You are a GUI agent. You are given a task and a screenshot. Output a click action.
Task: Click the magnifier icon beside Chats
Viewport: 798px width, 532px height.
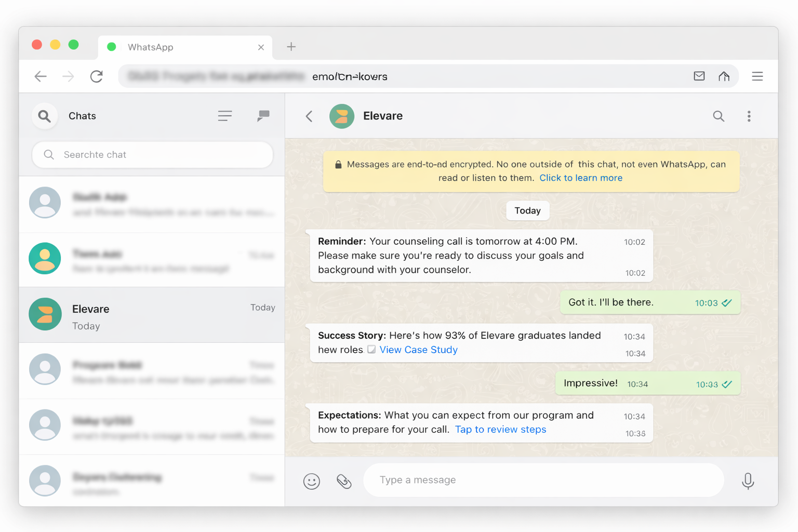click(x=45, y=116)
